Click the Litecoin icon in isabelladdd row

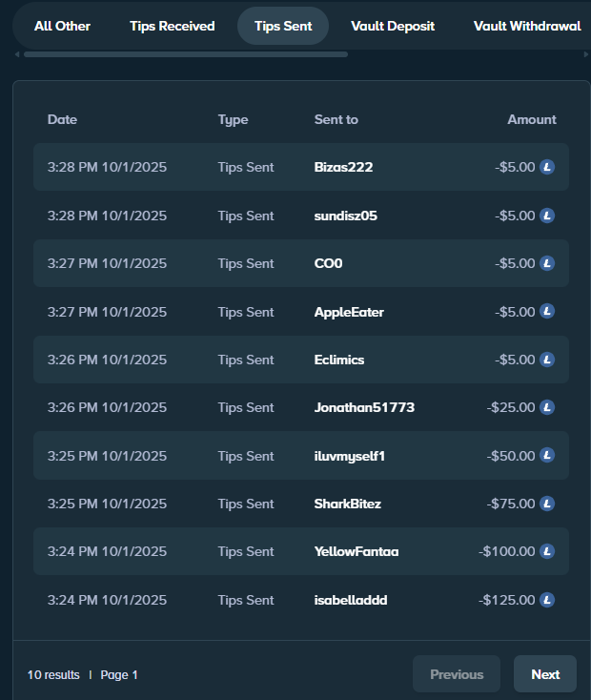click(x=547, y=600)
